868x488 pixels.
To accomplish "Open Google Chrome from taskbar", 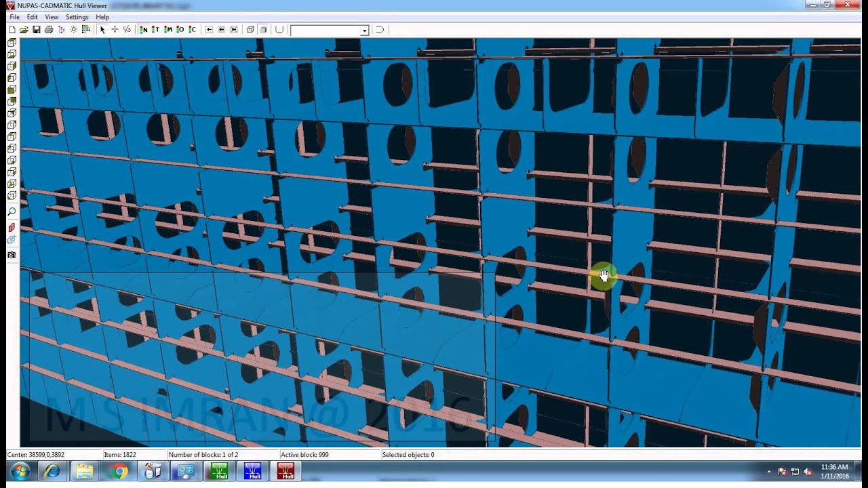I will tap(120, 472).
